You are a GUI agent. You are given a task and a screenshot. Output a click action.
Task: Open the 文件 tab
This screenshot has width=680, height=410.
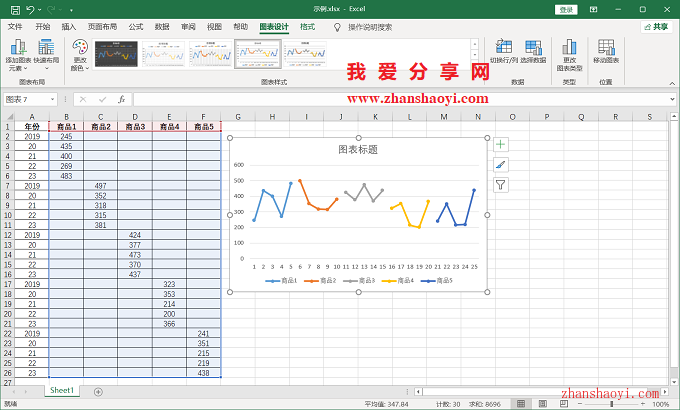[15, 27]
